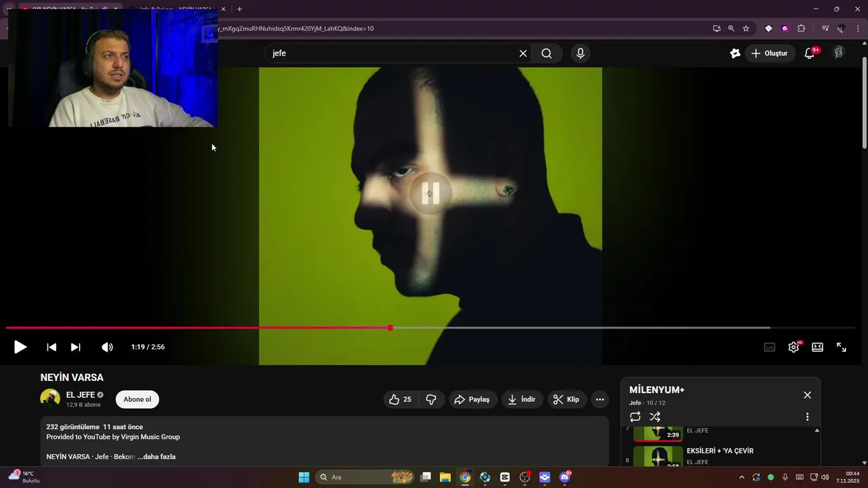The image size is (868, 488).
Task: Open the Windows Start menu
Action: click(304, 477)
